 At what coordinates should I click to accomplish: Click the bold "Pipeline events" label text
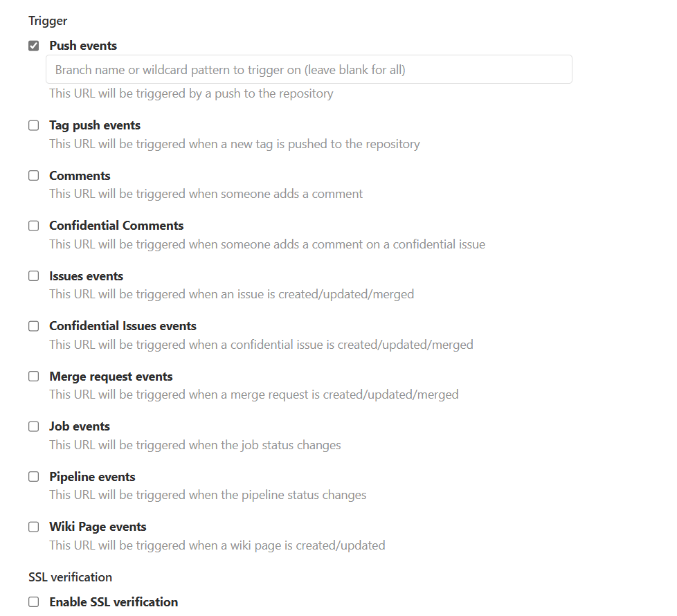pyautogui.click(x=92, y=477)
